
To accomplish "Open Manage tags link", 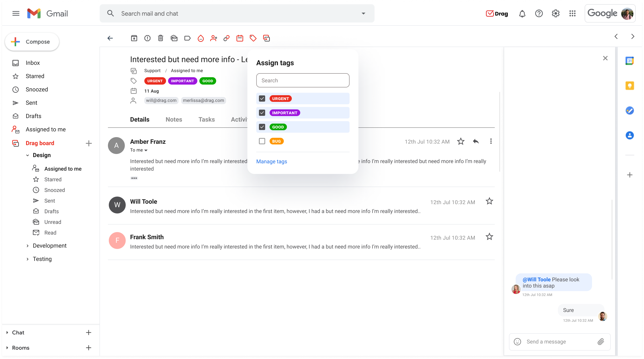I will [272, 162].
